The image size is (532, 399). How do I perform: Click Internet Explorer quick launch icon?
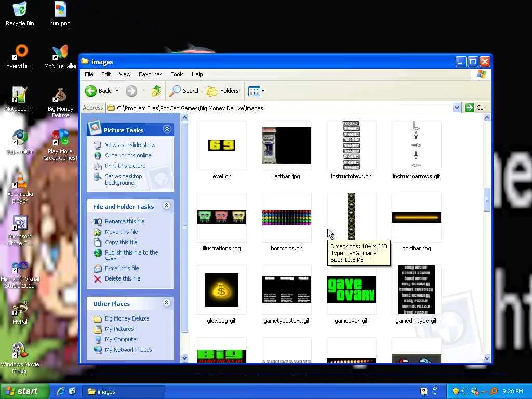61,391
